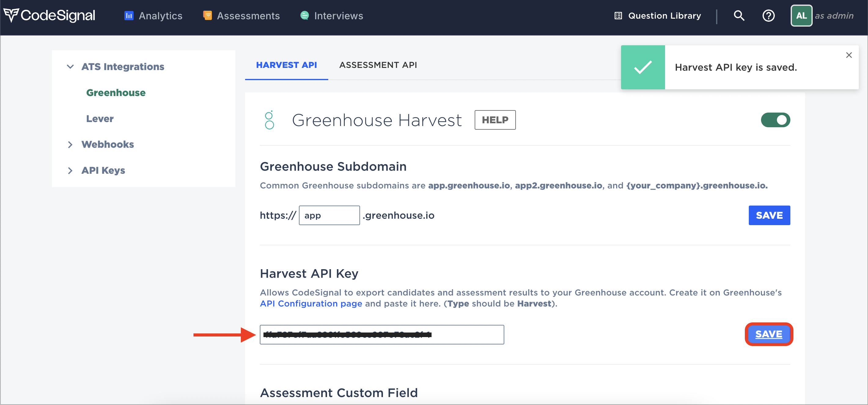
Task: Click the green checkmark in the notification
Action: pyautogui.click(x=643, y=67)
